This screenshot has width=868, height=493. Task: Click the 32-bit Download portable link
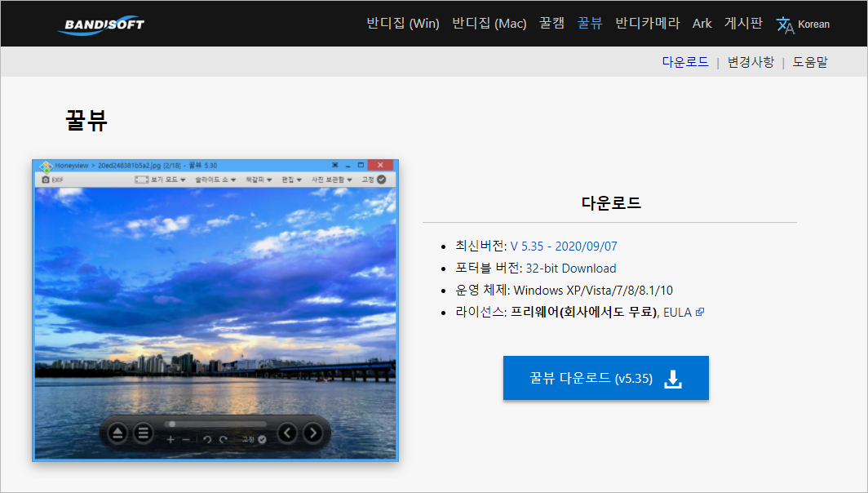pos(571,269)
